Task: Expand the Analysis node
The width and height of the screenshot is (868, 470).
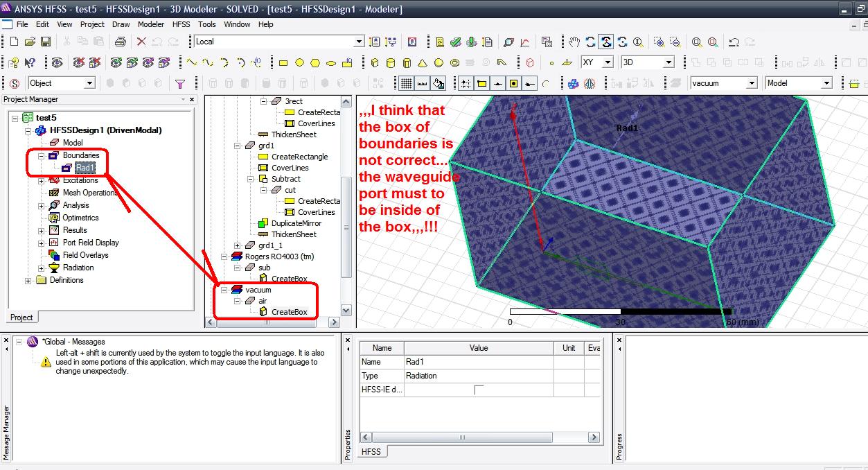Action: pos(41,205)
